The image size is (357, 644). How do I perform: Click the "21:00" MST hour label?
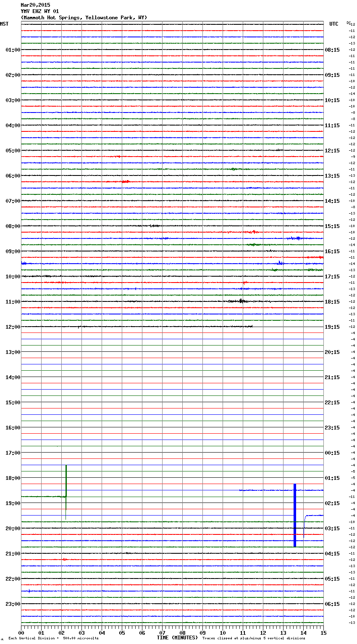(x=13, y=554)
